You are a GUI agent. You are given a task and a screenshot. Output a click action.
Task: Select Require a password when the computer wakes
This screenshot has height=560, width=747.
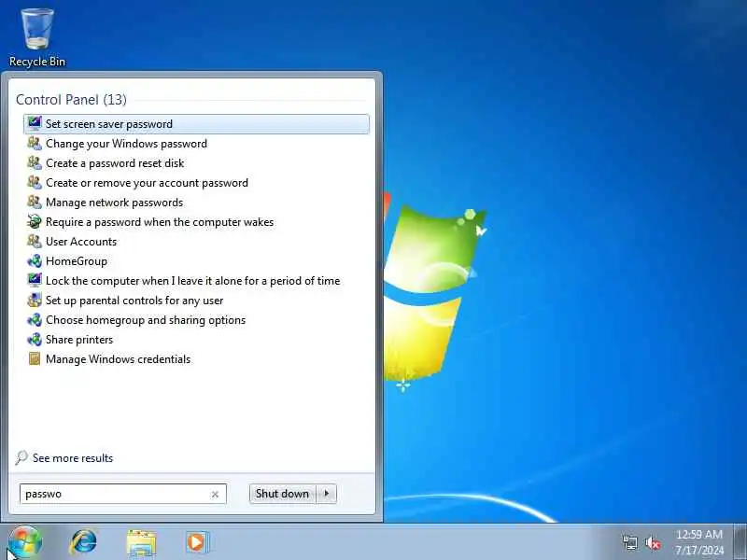coord(196,222)
